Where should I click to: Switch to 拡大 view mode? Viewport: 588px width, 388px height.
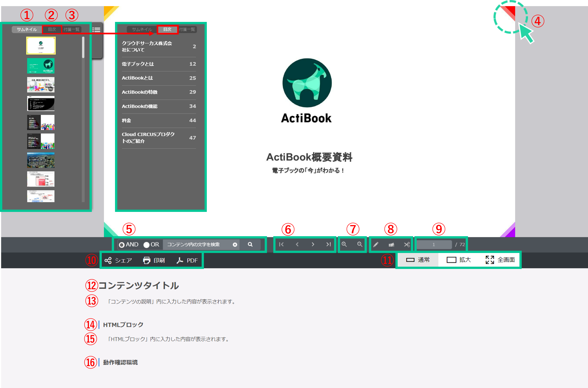tap(458, 260)
